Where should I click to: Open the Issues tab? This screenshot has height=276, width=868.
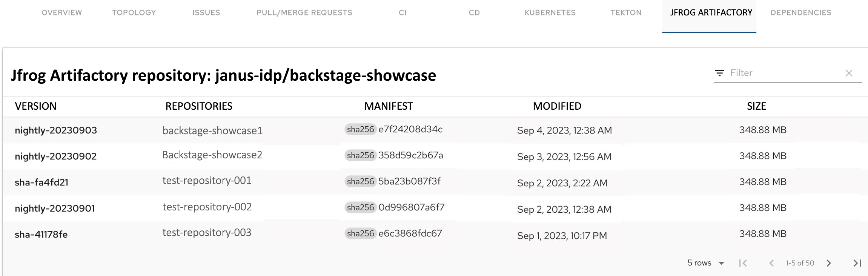coord(206,13)
